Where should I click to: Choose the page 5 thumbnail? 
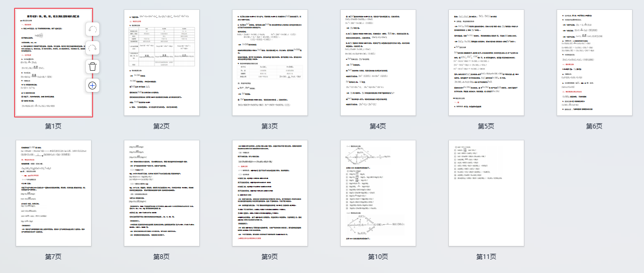click(486, 62)
